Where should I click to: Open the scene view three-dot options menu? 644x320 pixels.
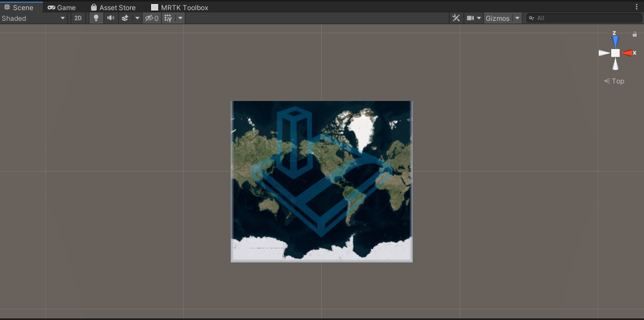(x=637, y=7)
